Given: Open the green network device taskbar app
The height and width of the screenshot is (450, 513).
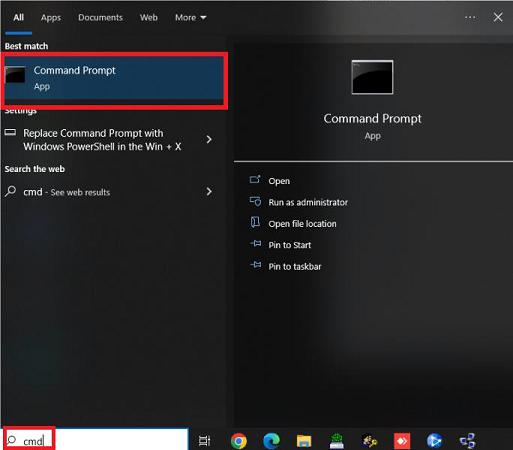Looking at the screenshot, I should click(337, 441).
